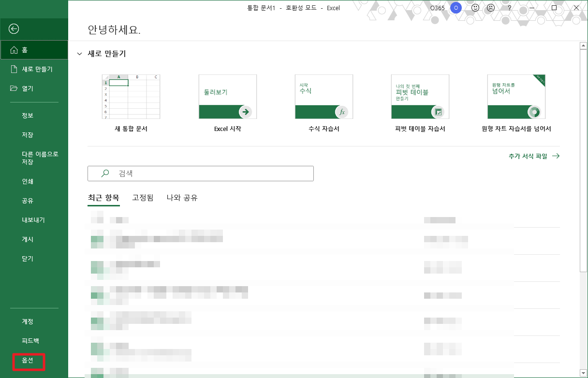Image resolution: width=588 pixels, height=378 pixels.
Task: Switch to the 나와 공유 tab
Action: coord(182,198)
